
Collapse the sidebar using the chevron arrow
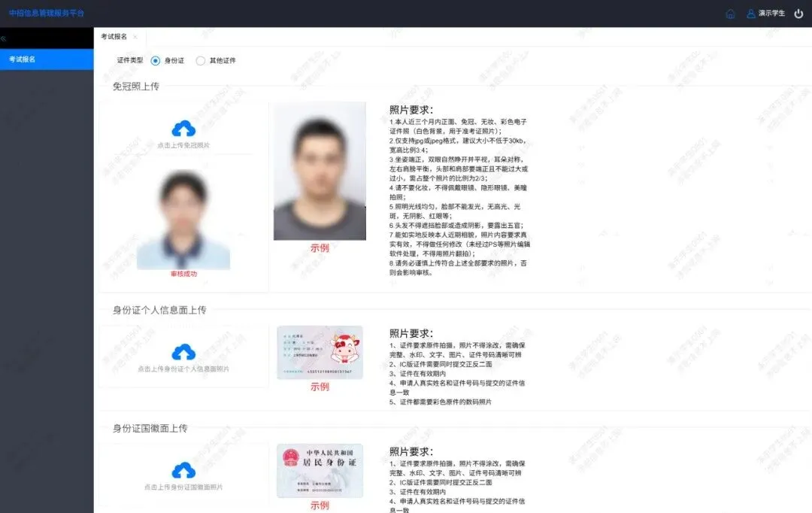[5, 38]
